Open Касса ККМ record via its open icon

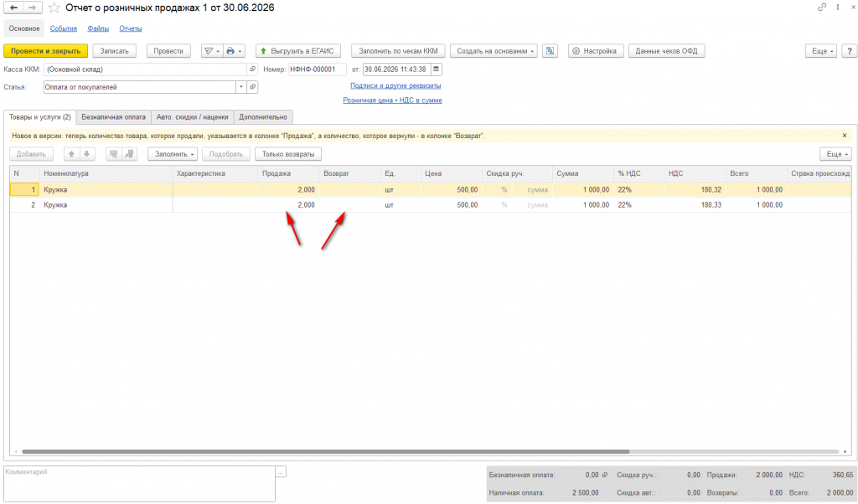pos(252,69)
